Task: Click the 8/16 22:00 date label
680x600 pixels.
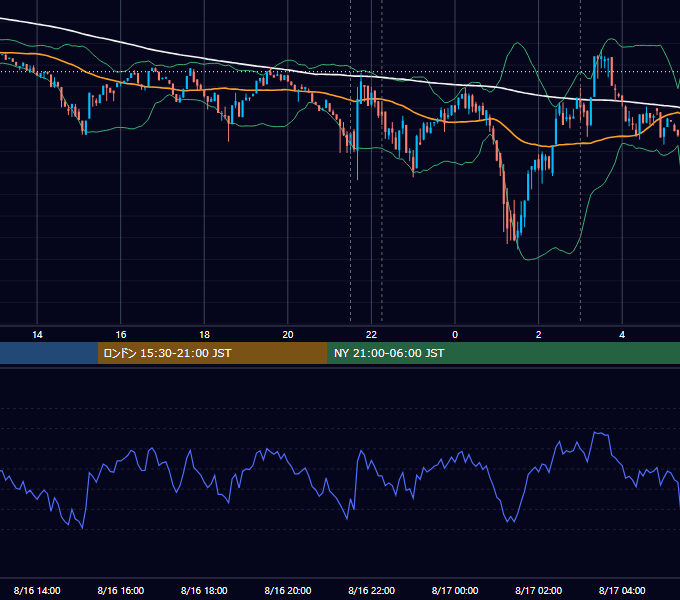Action: (371, 590)
